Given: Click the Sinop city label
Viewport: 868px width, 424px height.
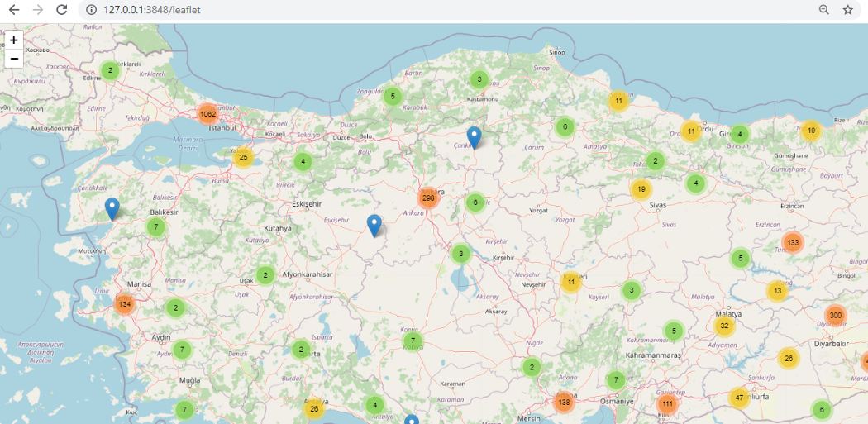Looking at the screenshot, I should [556, 53].
